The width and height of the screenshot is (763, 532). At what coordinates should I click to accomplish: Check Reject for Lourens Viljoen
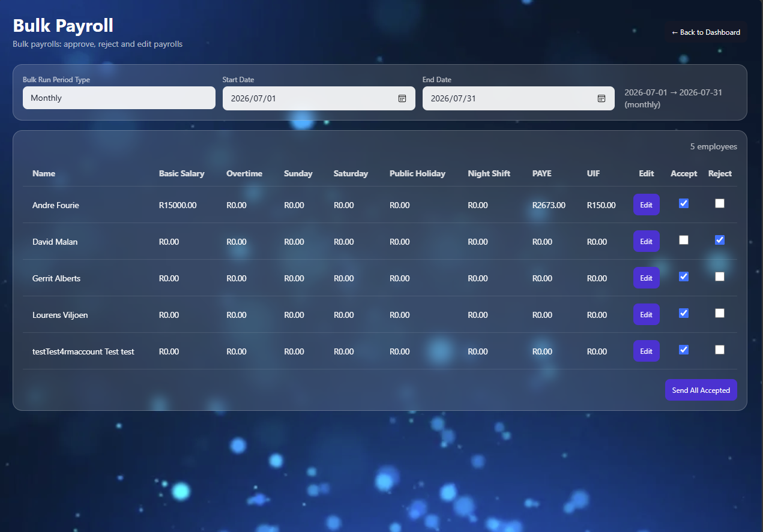[720, 313]
